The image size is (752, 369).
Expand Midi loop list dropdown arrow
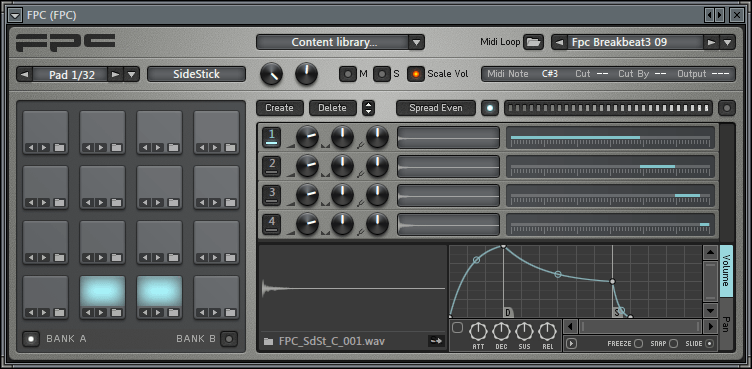point(727,42)
